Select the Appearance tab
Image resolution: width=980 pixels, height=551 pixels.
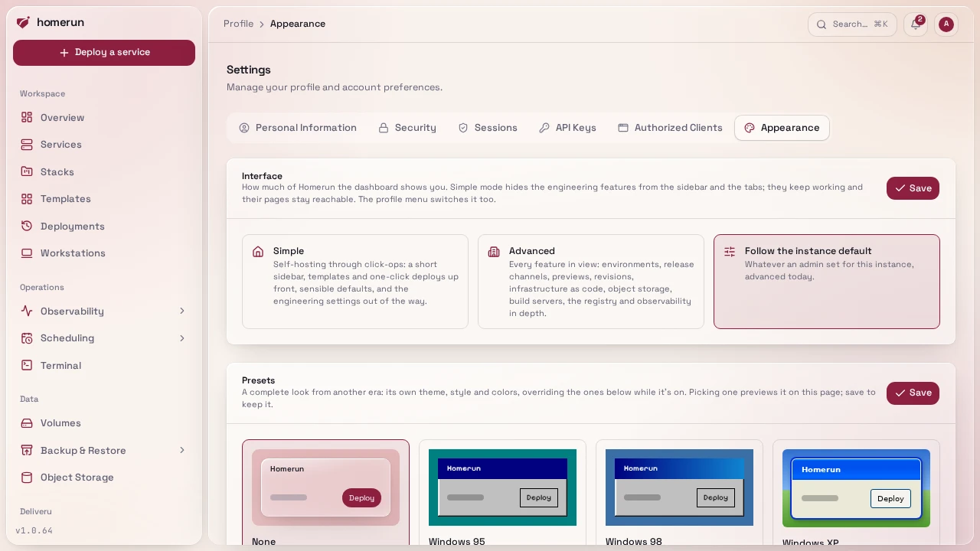pos(782,128)
